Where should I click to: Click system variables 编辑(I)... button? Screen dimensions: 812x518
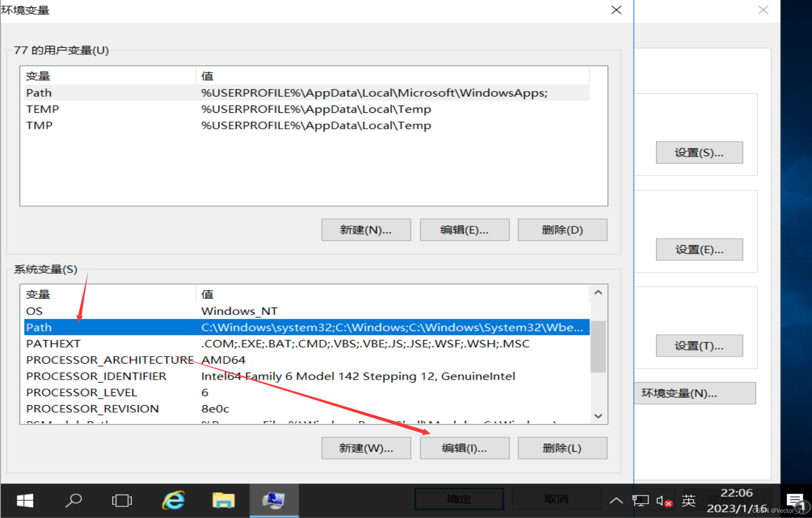464,448
